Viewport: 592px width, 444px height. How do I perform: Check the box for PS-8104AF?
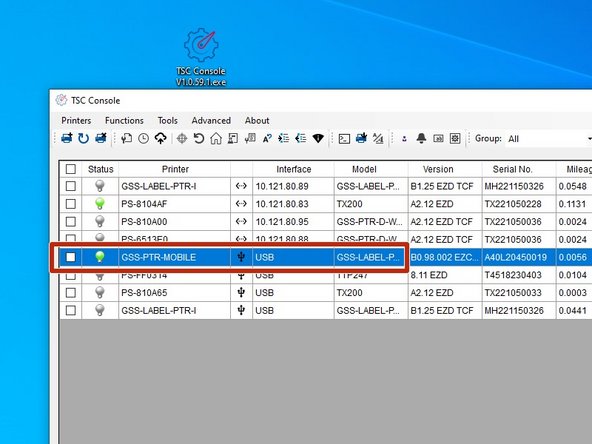pyautogui.click(x=71, y=204)
